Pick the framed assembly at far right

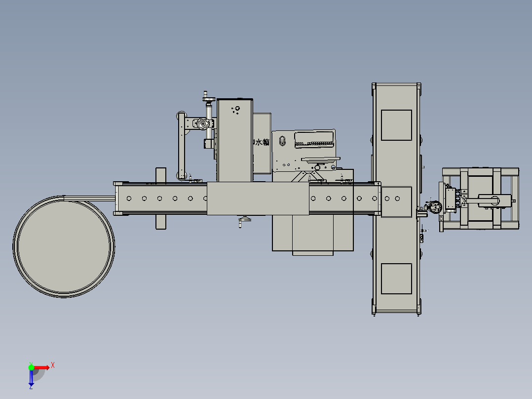tap(480, 199)
